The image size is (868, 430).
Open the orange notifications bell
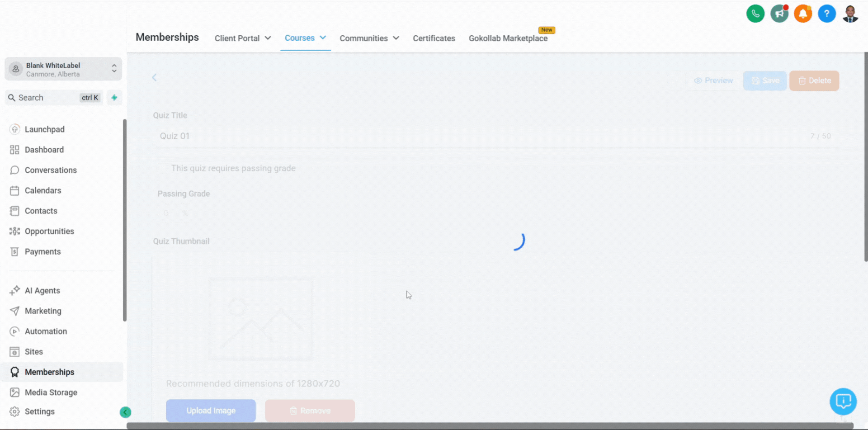coord(803,14)
